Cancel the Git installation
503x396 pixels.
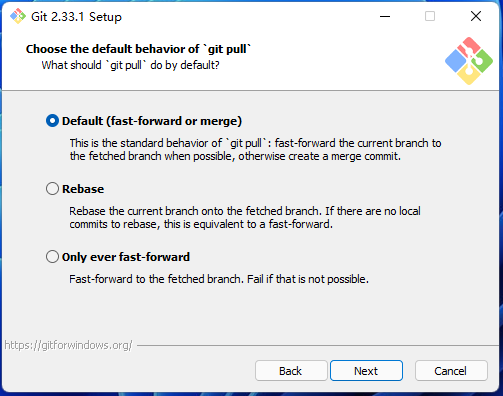point(451,371)
